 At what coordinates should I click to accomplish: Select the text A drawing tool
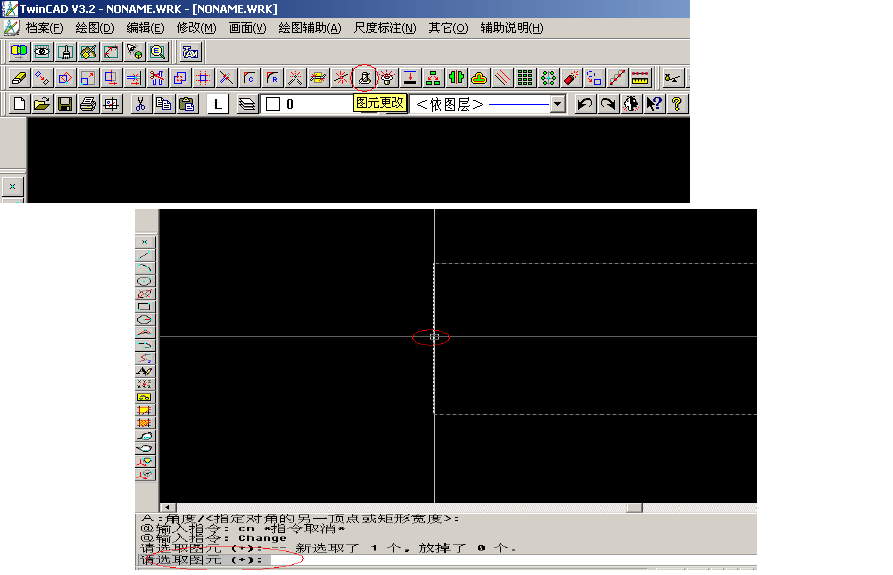pos(145,371)
